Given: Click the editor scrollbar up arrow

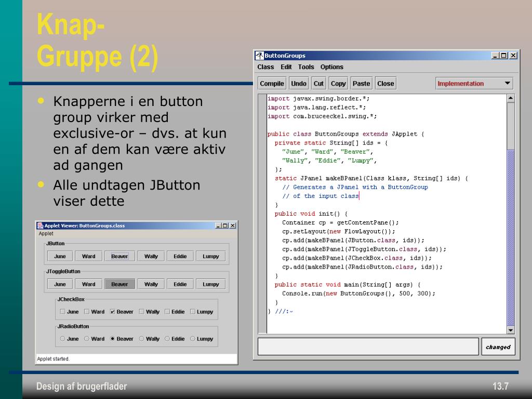Looking at the screenshot, I should 511,98.
